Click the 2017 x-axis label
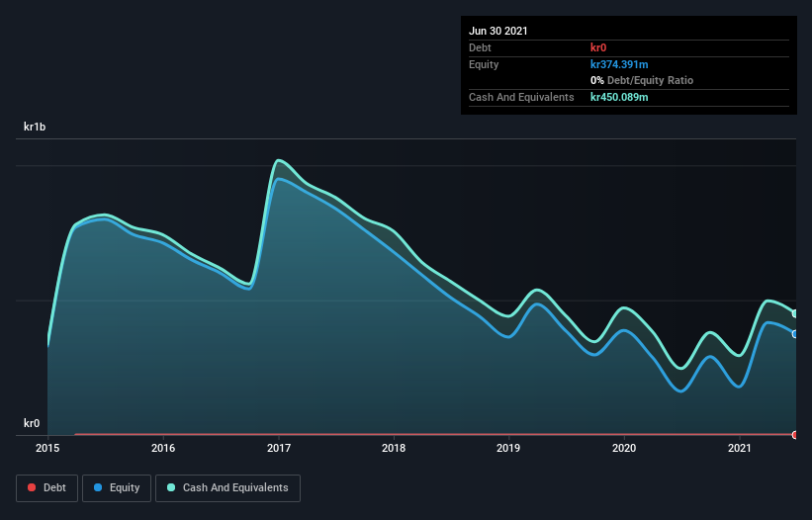 279,448
